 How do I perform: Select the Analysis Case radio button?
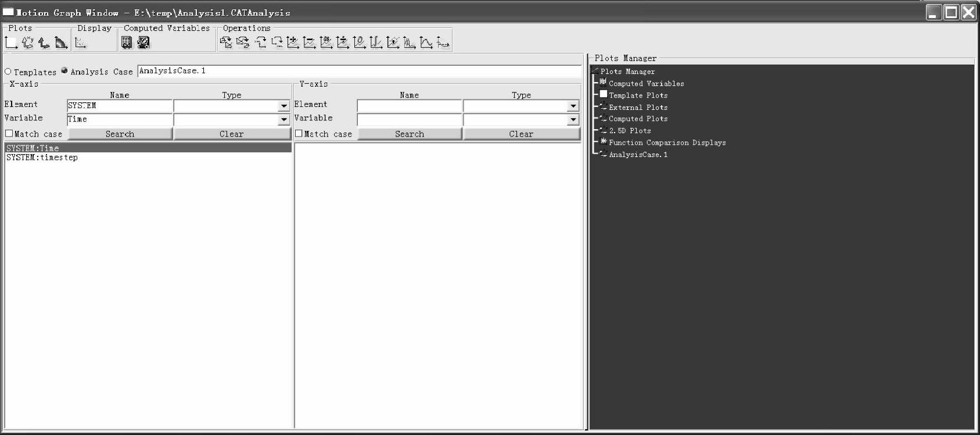click(64, 71)
